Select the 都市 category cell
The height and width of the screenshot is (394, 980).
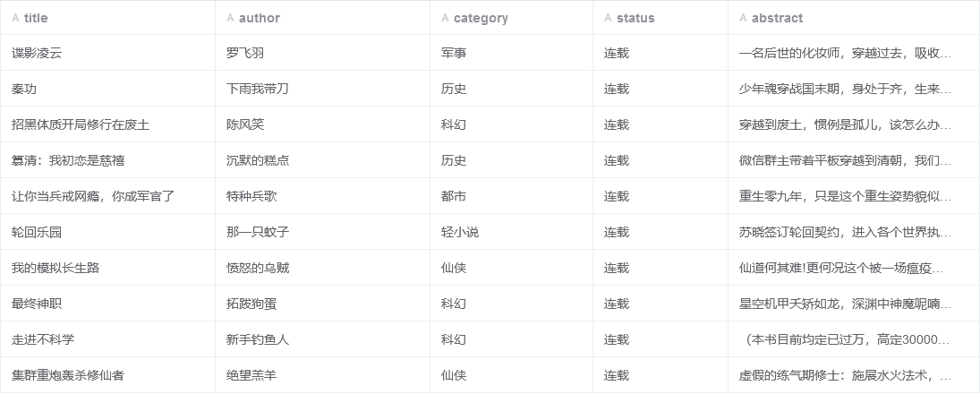(x=454, y=196)
